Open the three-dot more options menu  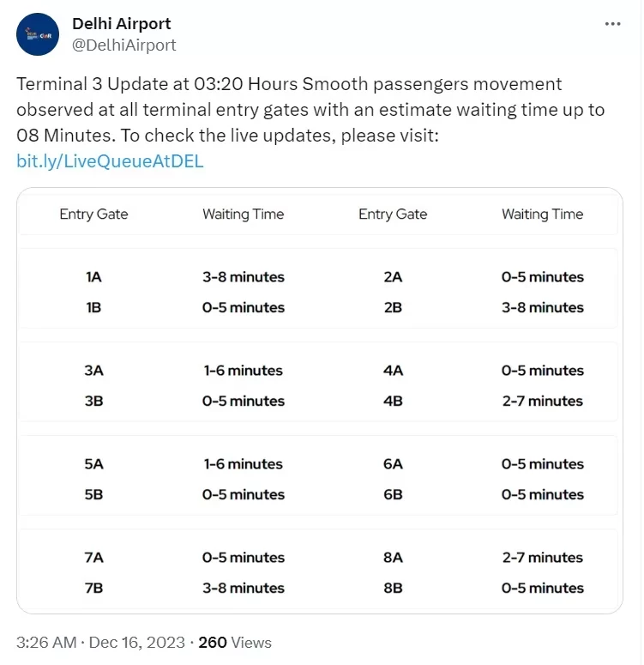pyautogui.click(x=612, y=24)
